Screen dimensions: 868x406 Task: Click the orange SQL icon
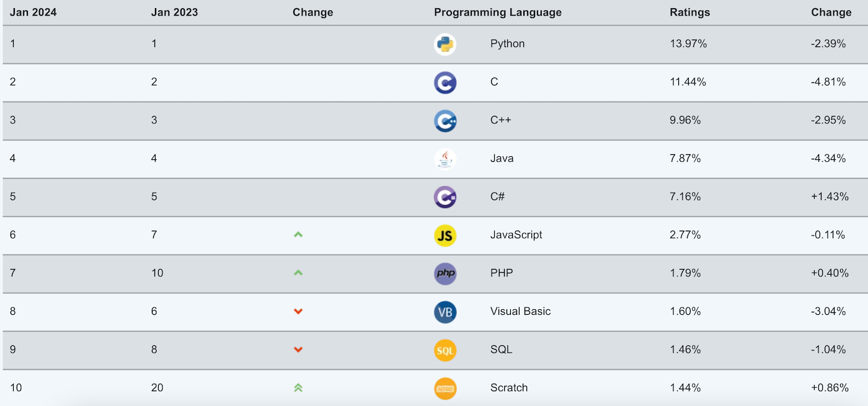(445, 350)
